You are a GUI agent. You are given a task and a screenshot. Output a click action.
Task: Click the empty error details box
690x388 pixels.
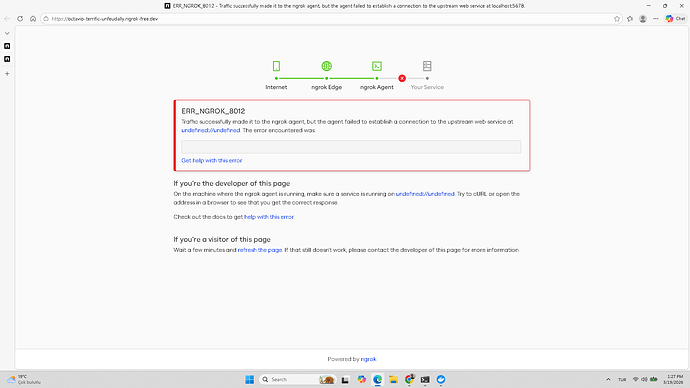pos(351,147)
